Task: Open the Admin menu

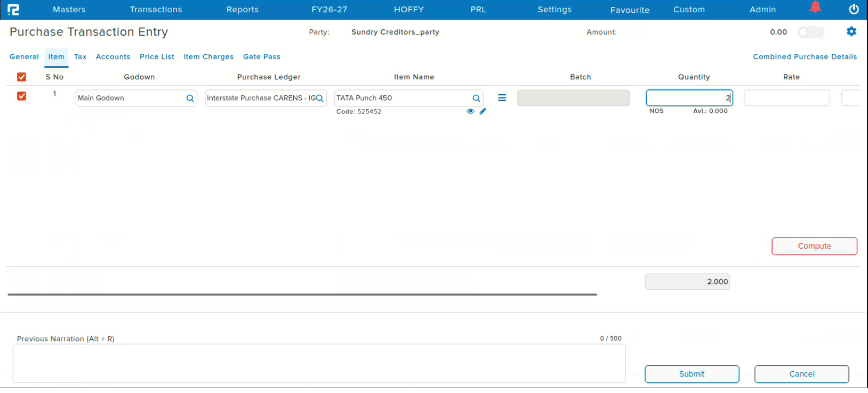Action: 763,10
